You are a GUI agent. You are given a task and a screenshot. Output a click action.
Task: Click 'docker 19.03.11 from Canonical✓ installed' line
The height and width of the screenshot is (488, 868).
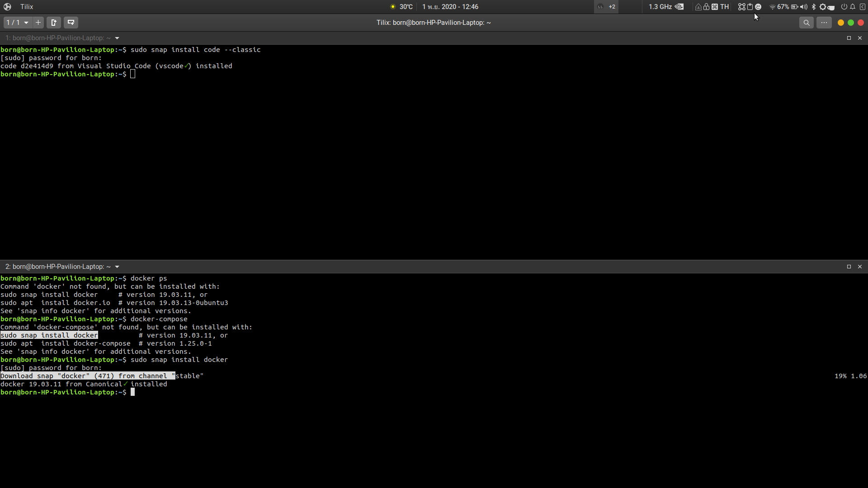coord(84,384)
